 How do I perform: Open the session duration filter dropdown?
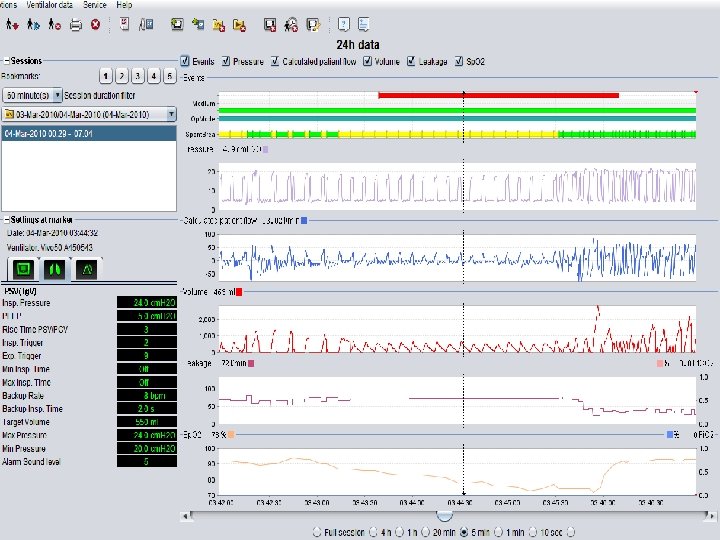58,94
